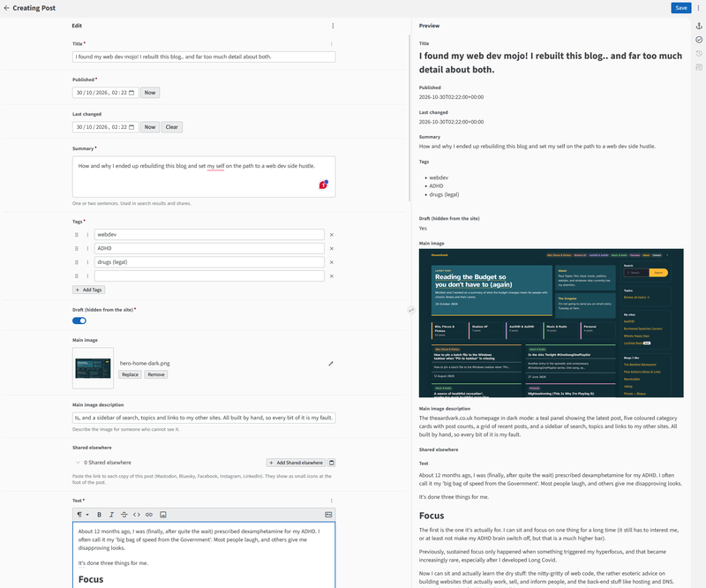
Task: Expand the 0 Shared elsewhere list
Action: tap(78, 463)
